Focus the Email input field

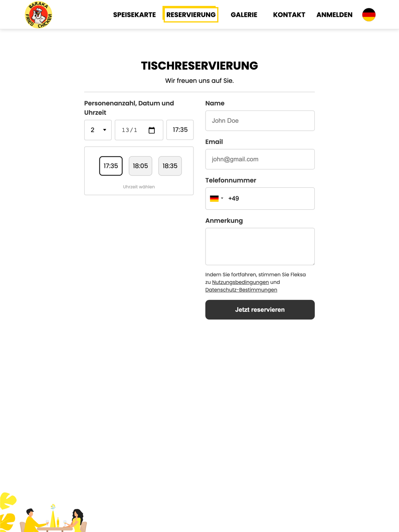point(260,159)
